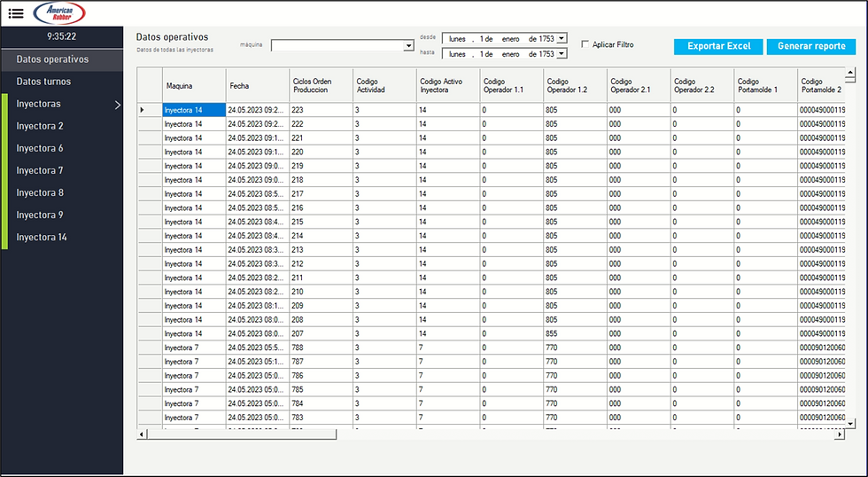Click Codigo Portamolde 1 column header
868x477 pixels.
coord(765,86)
